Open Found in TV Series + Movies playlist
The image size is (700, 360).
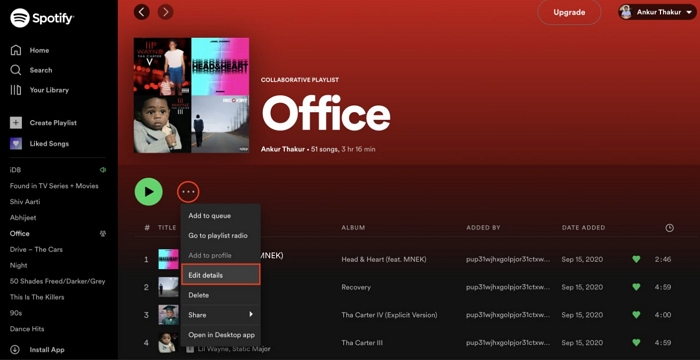54,186
